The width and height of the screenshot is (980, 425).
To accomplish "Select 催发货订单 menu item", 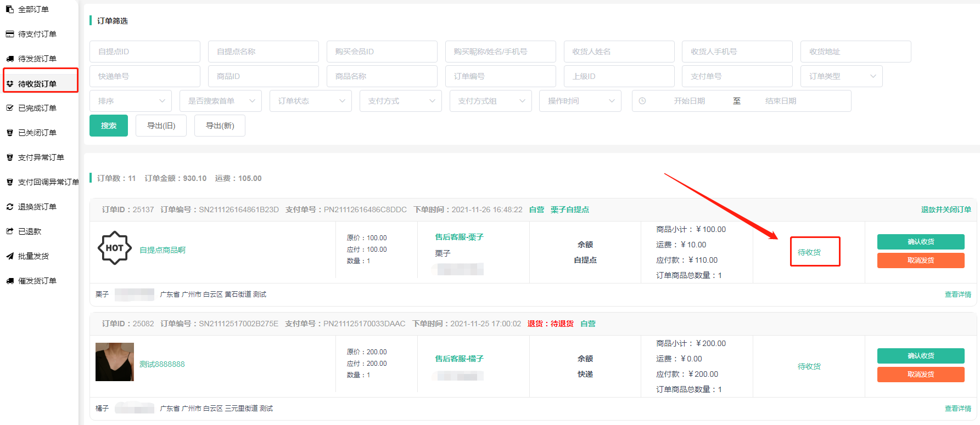I will point(37,281).
